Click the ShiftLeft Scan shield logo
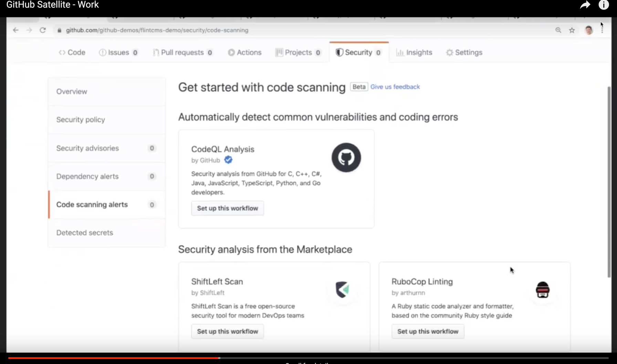This screenshot has height=364, width=617. click(342, 290)
